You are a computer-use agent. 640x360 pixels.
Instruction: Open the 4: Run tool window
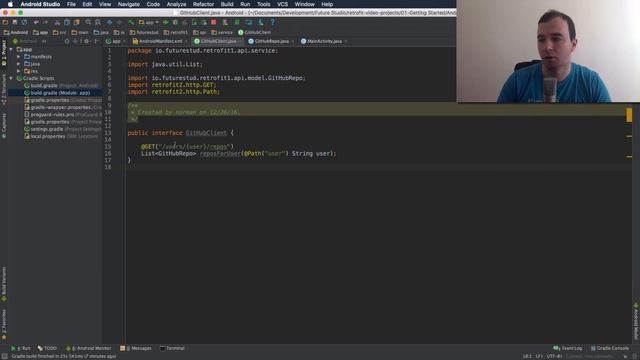tap(21, 348)
